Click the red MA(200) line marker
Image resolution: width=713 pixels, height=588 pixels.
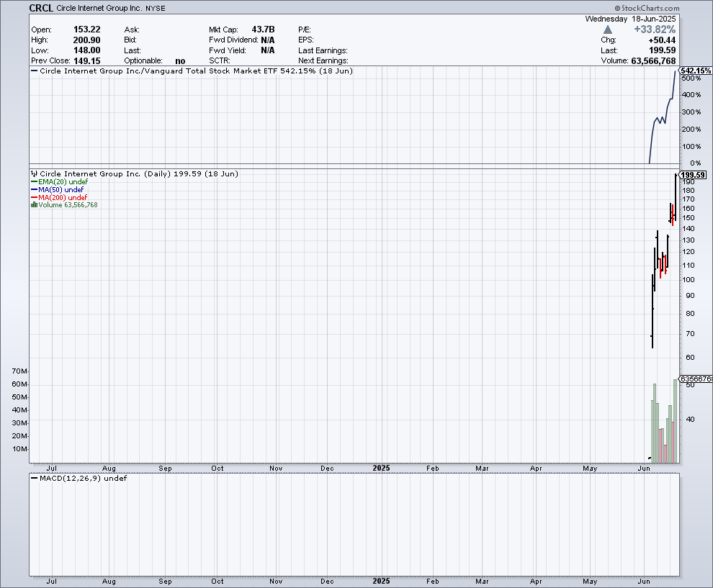(34, 197)
